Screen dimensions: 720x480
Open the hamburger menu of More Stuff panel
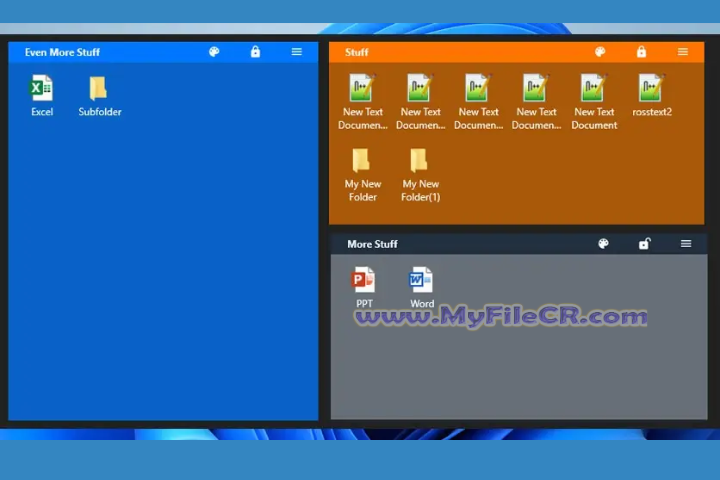tap(686, 243)
